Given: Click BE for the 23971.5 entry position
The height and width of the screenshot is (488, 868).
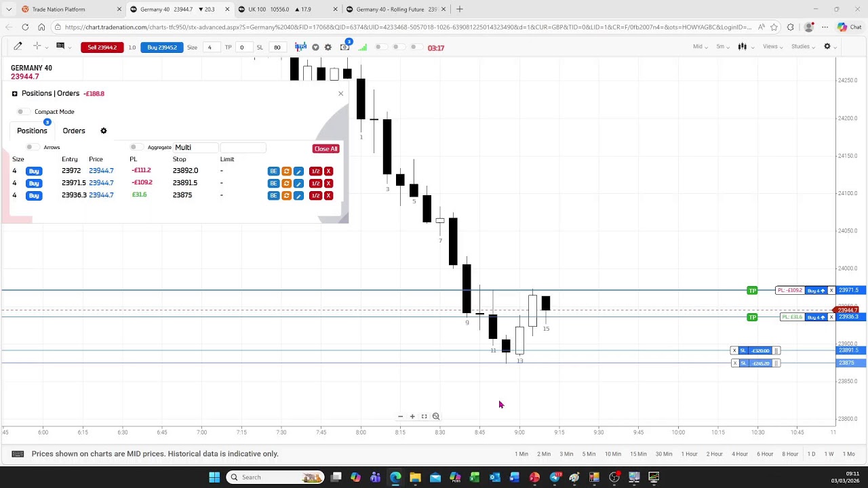Looking at the screenshot, I should [273, 184].
